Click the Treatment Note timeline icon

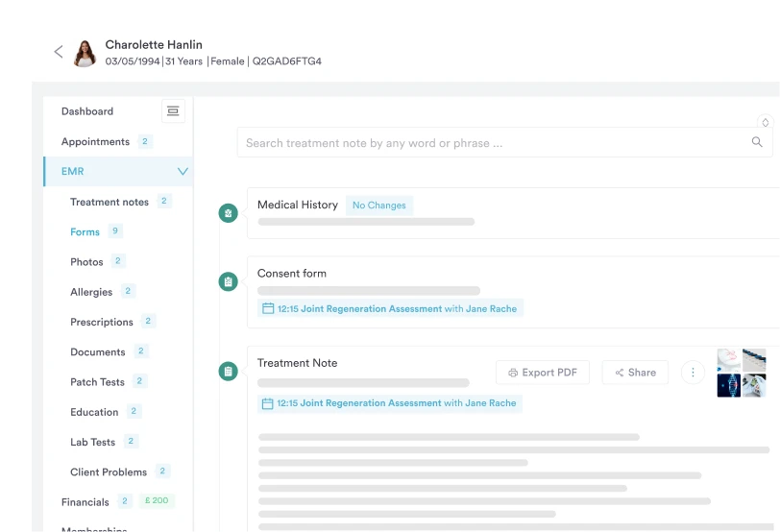(x=228, y=371)
